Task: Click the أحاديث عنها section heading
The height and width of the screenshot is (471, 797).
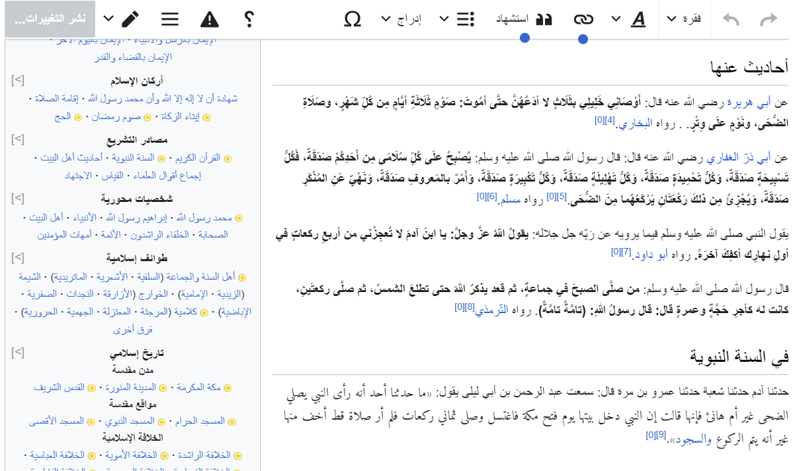Action: 749,67
